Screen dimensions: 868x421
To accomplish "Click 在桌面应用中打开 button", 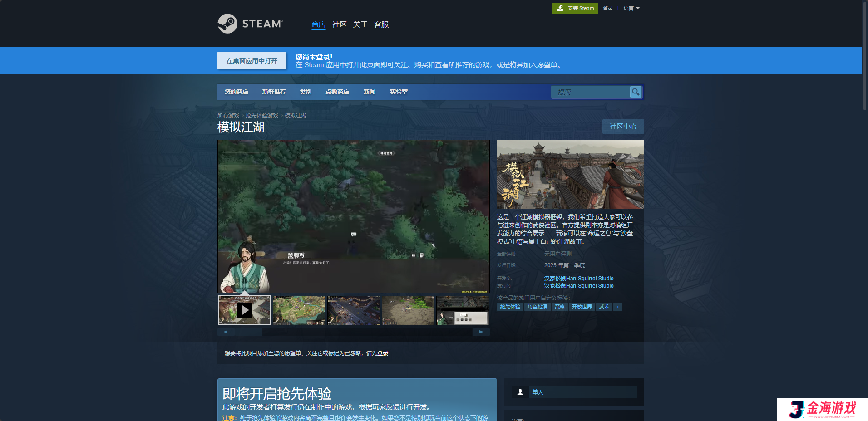I will [x=252, y=60].
